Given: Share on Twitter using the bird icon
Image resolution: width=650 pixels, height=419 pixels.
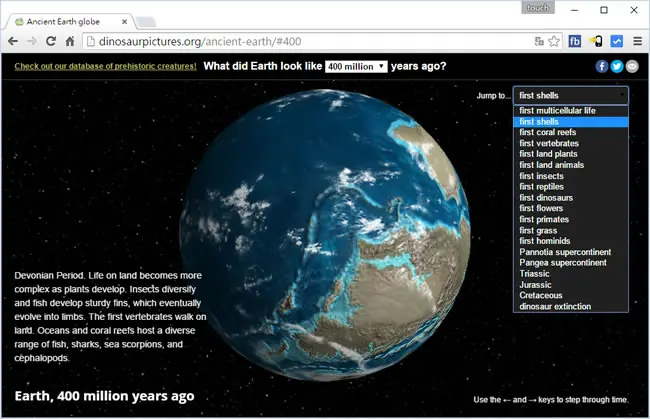Looking at the screenshot, I should (617, 66).
